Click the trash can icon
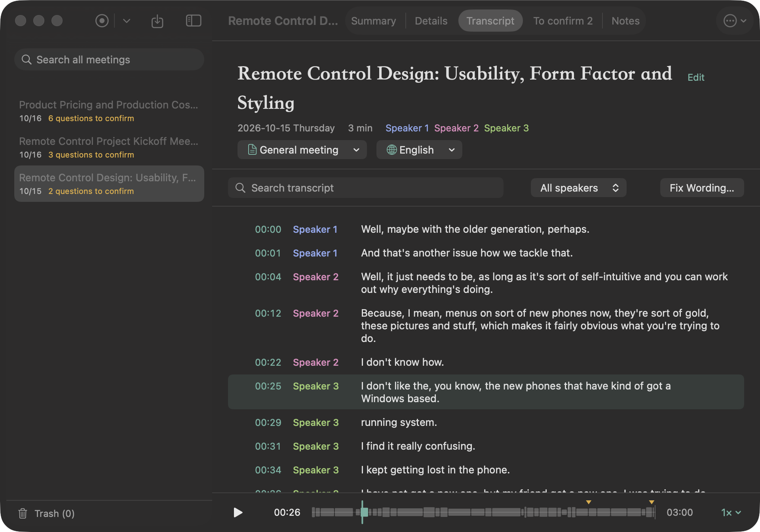This screenshot has width=760, height=532. tap(23, 513)
